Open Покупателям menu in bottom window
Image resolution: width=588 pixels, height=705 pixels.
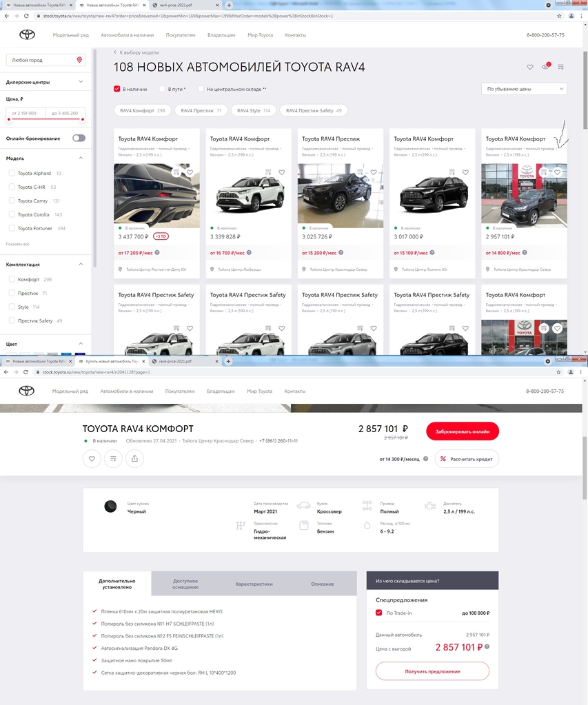pos(180,391)
